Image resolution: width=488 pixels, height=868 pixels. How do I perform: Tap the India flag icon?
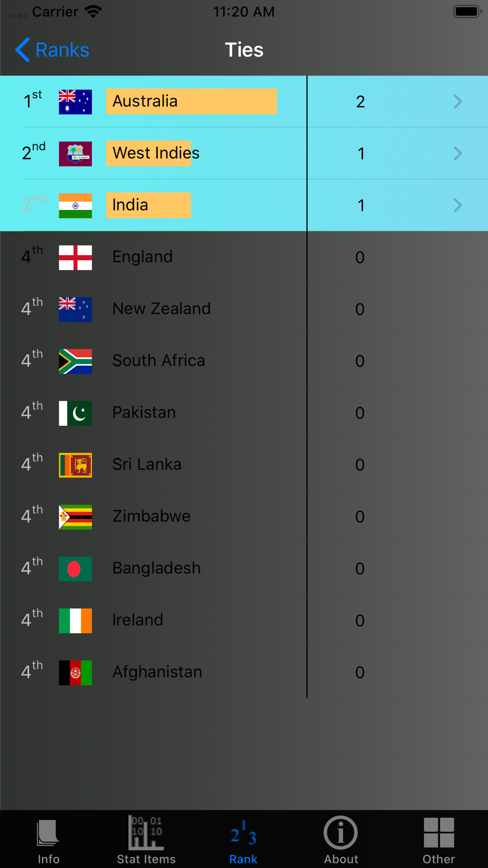[x=75, y=206]
